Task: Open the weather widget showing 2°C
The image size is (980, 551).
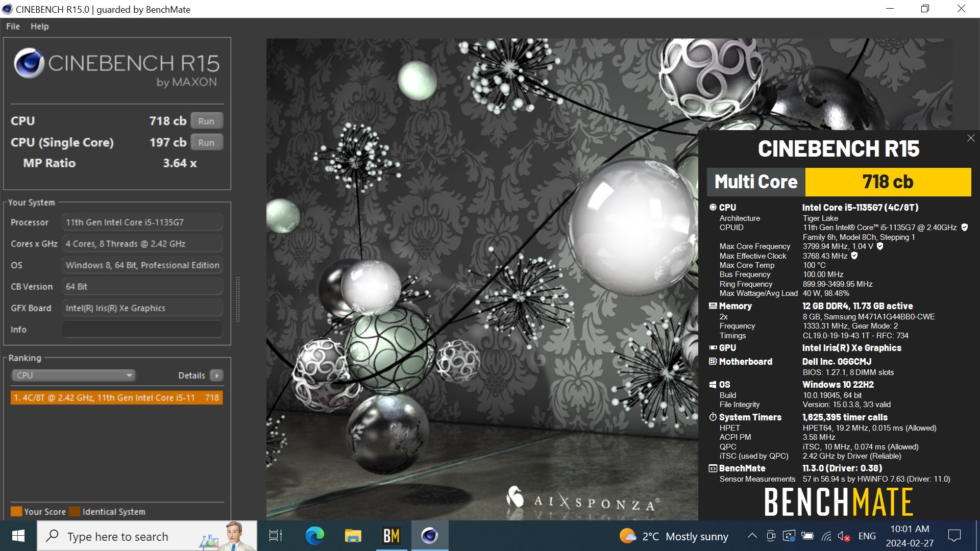Action: (x=674, y=536)
